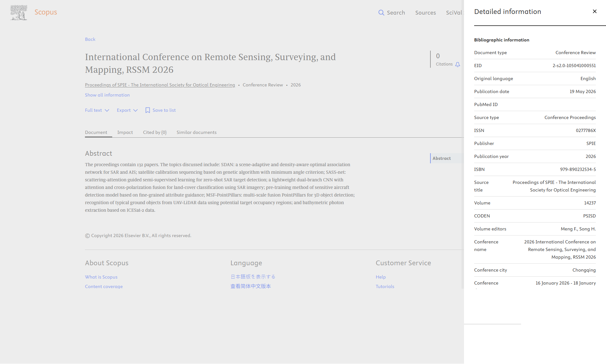Open SciVal in top navigation
606x364 pixels.
coord(454,13)
